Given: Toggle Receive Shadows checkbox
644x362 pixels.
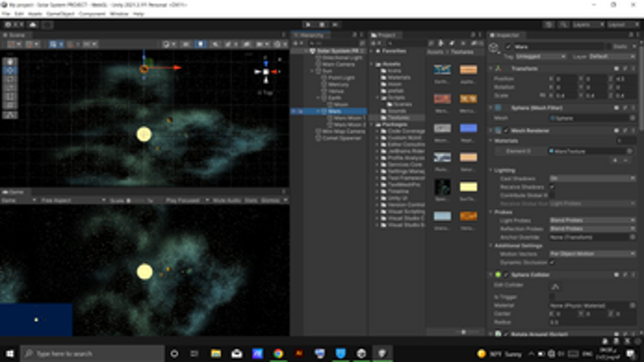Looking at the screenshot, I should 552,187.
